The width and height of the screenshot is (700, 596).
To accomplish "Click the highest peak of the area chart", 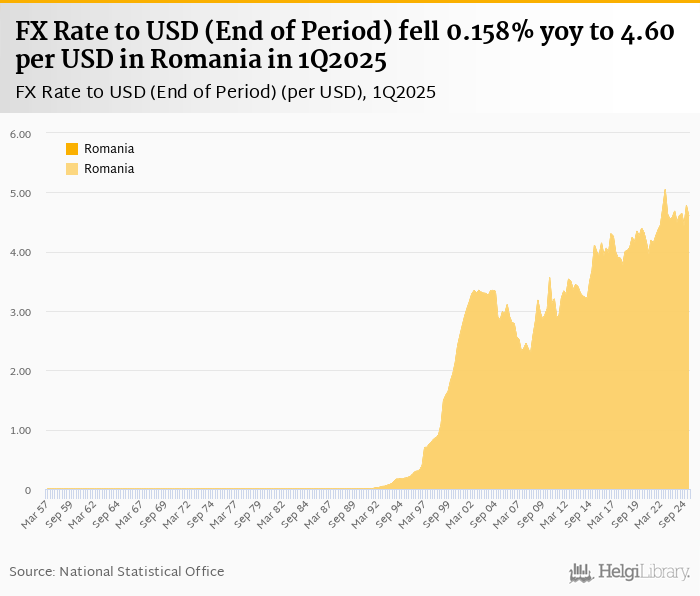I will (x=665, y=190).
